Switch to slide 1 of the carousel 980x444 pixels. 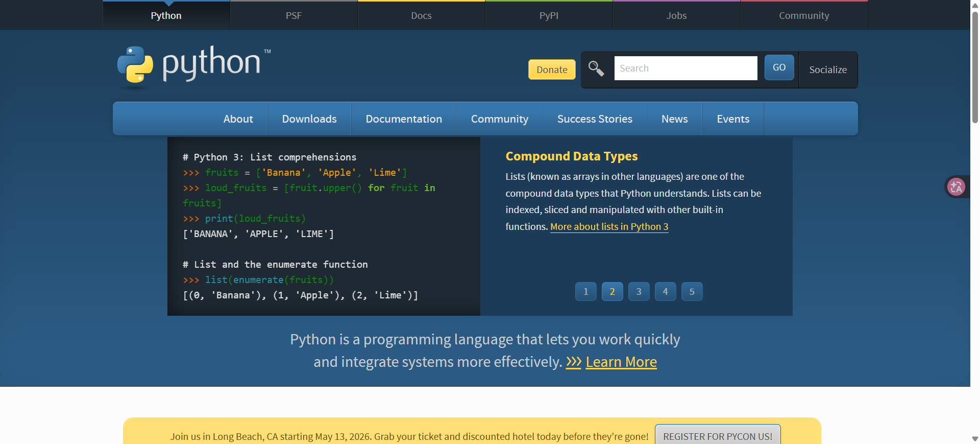(586, 291)
